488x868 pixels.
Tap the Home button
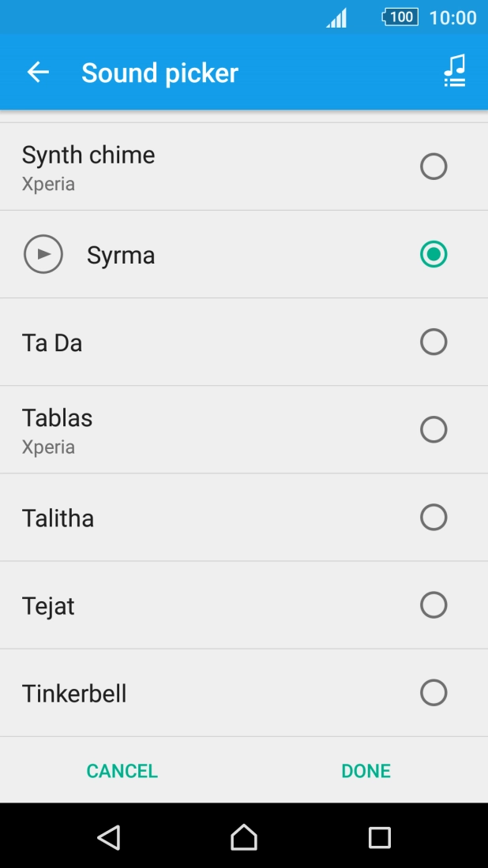(244, 839)
